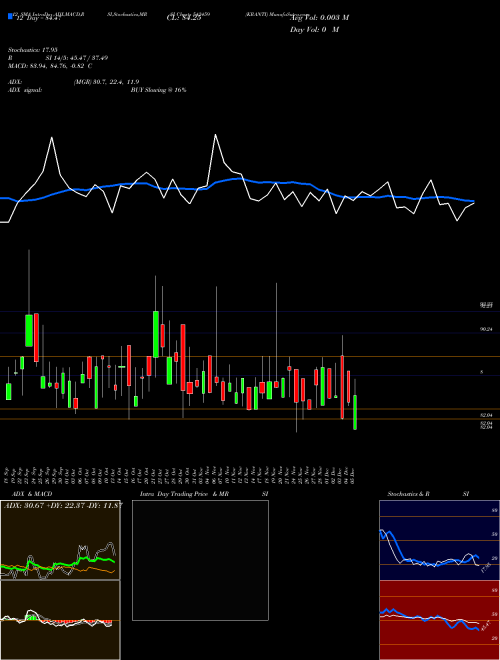Click 'Intra Day Trading Price & MR' title
500x660 pixels.
pos(184,494)
